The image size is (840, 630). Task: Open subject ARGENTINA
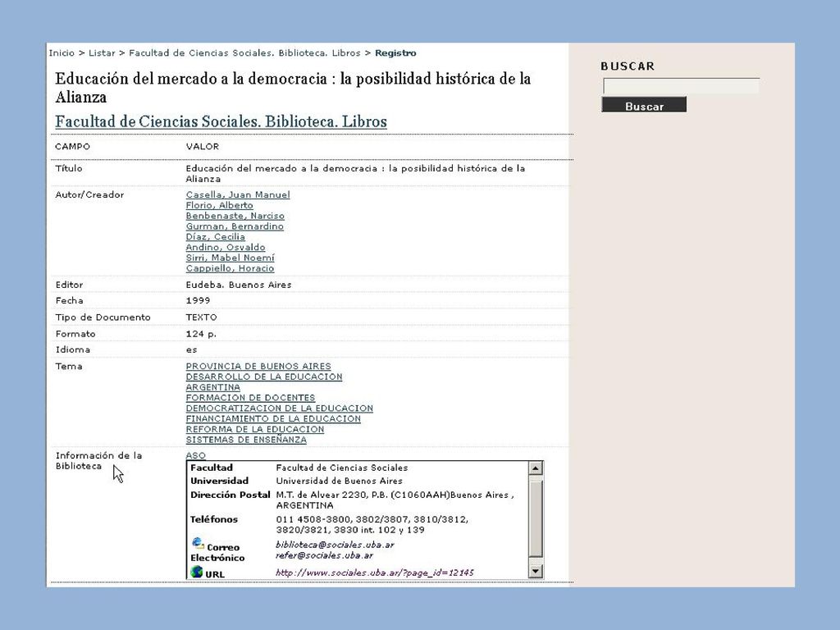[213, 387]
